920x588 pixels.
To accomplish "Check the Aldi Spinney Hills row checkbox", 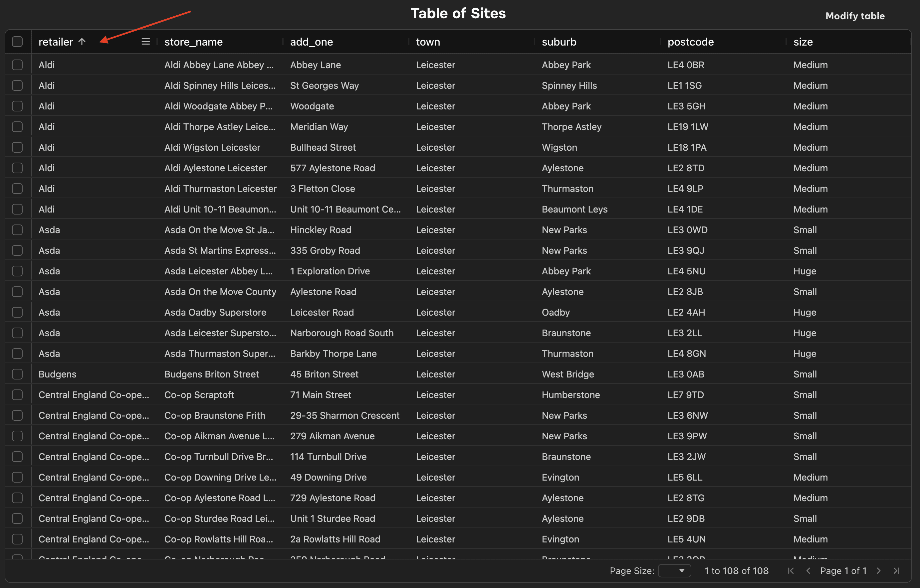I will (17, 85).
